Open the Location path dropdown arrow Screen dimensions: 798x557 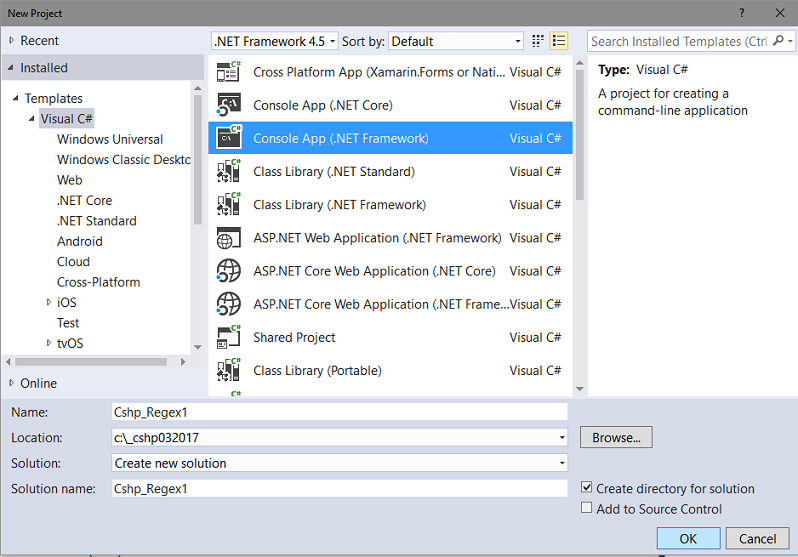(x=562, y=437)
